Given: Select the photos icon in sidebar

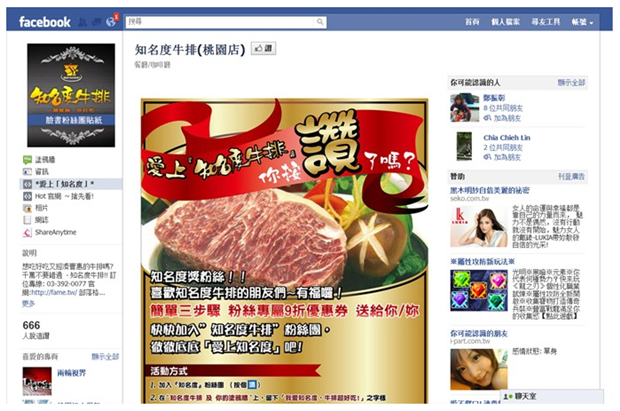Looking at the screenshot, I should click(x=27, y=208).
